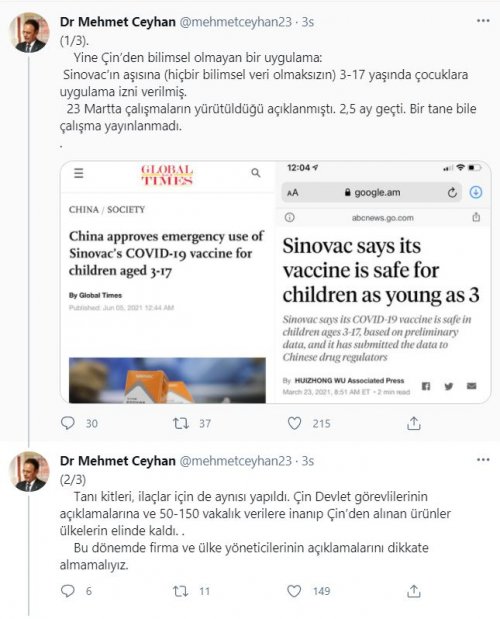The image size is (500, 619).
Task: Share the second tweet via share icon
Action: point(414,591)
